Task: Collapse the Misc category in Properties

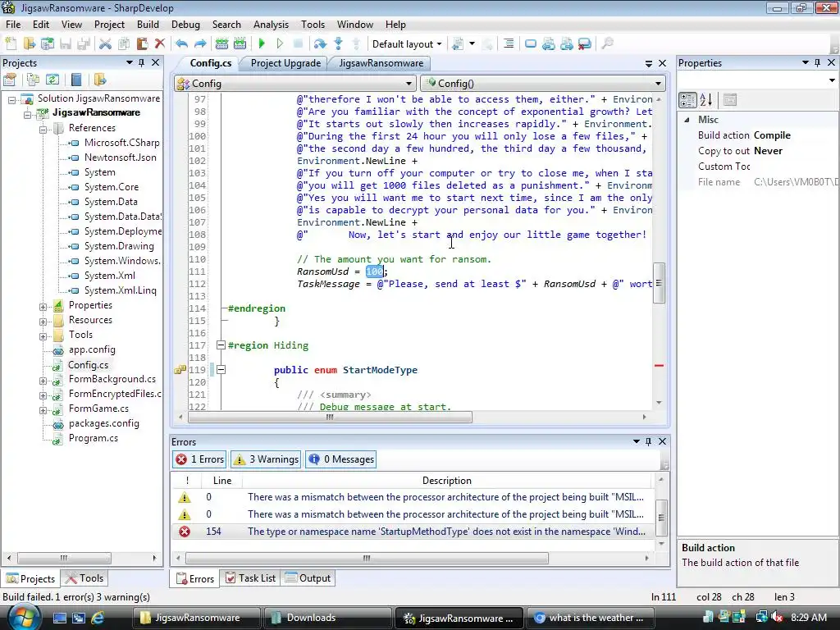Action: pos(687,120)
